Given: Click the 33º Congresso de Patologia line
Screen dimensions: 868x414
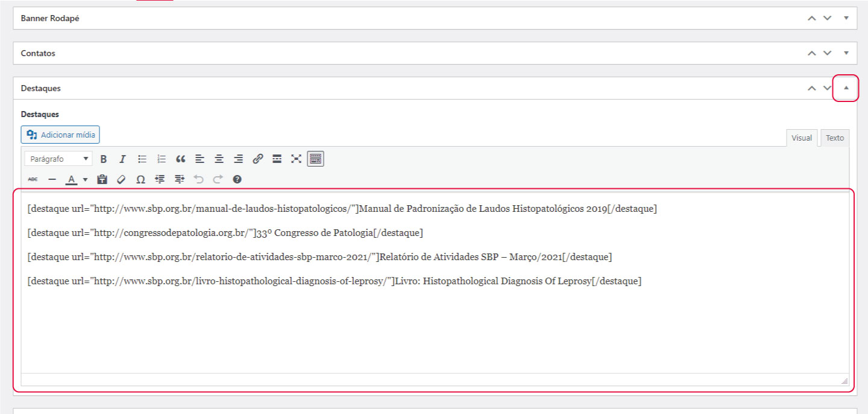Looking at the screenshot, I should click(225, 233).
